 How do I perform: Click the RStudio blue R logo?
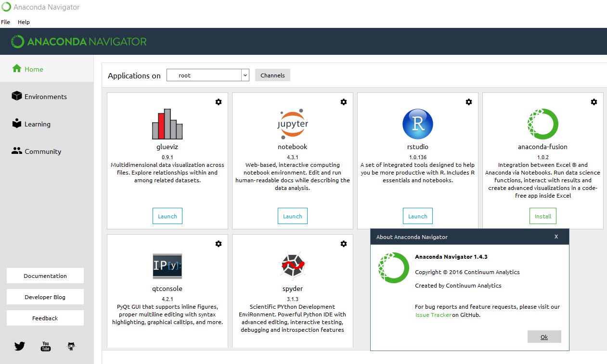click(x=418, y=124)
